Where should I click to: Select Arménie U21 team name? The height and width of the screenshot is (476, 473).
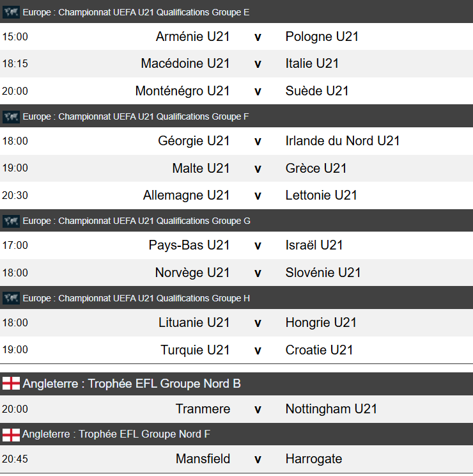pos(192,36)
